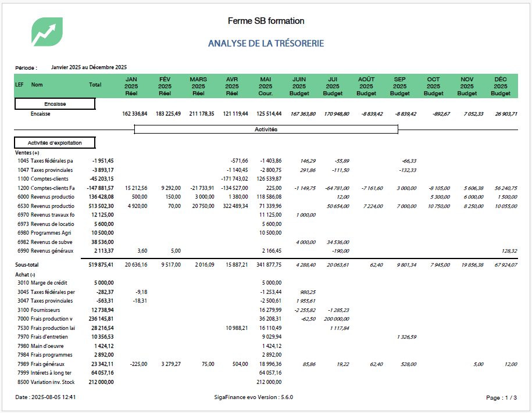This screenshot has width=532, height=413.
Task: Click the 'Nom' column header
Action: pyautogui.click(x=37, y=84)
